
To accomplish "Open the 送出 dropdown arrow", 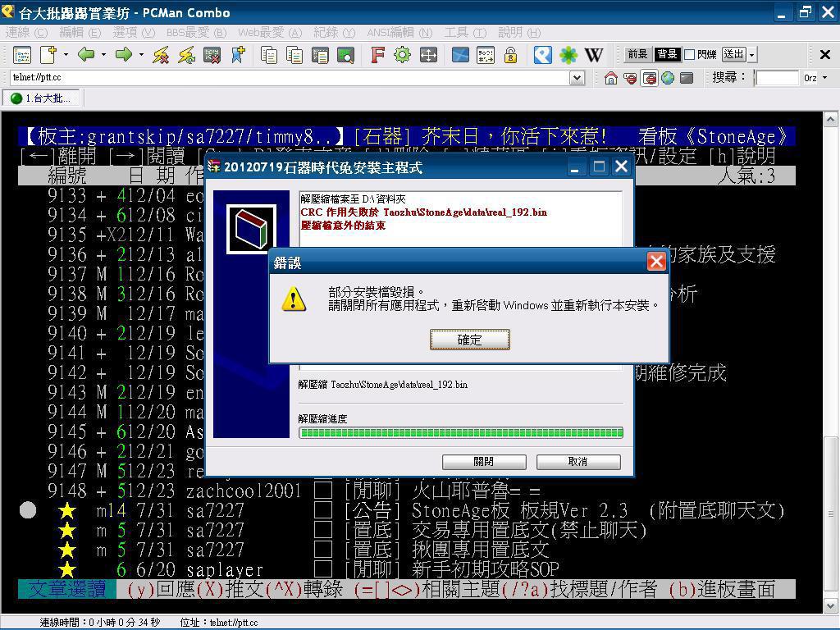I will point(752,55).
